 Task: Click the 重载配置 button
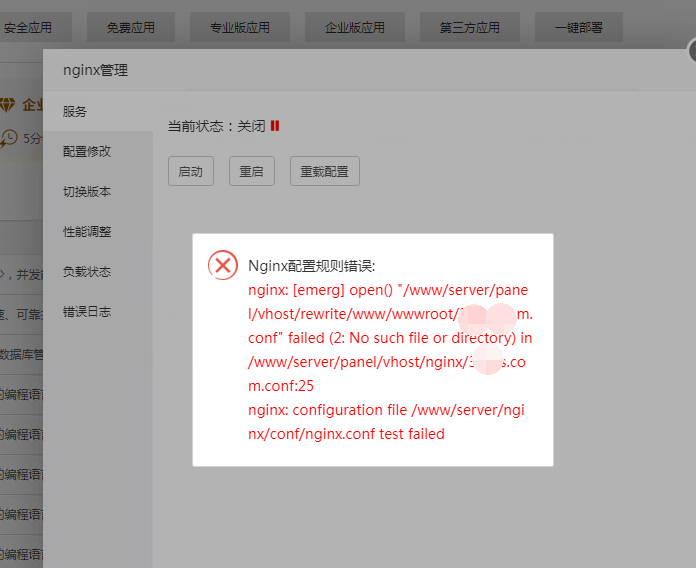pos(324,171)
